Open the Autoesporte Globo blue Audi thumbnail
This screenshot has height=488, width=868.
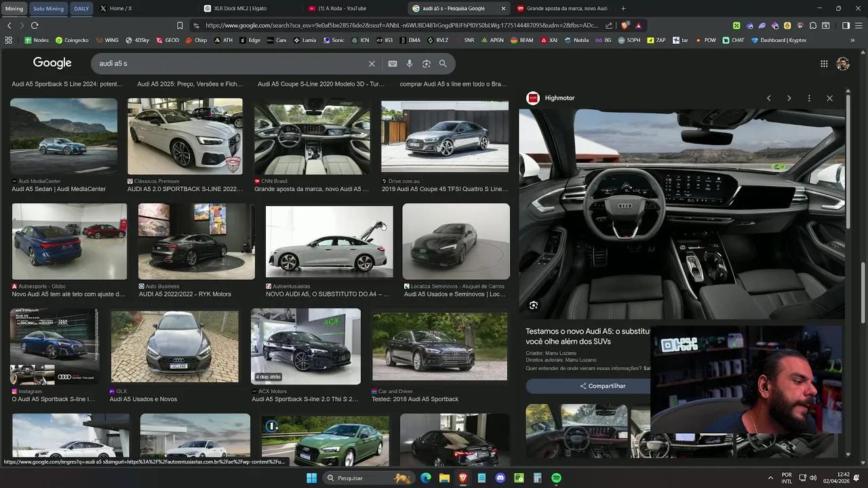69,241
